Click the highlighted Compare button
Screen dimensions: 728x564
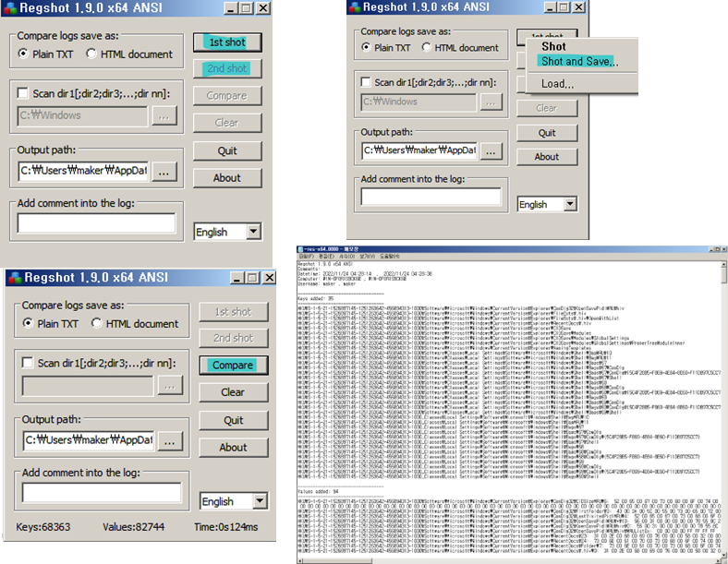(x=233, y=365)
